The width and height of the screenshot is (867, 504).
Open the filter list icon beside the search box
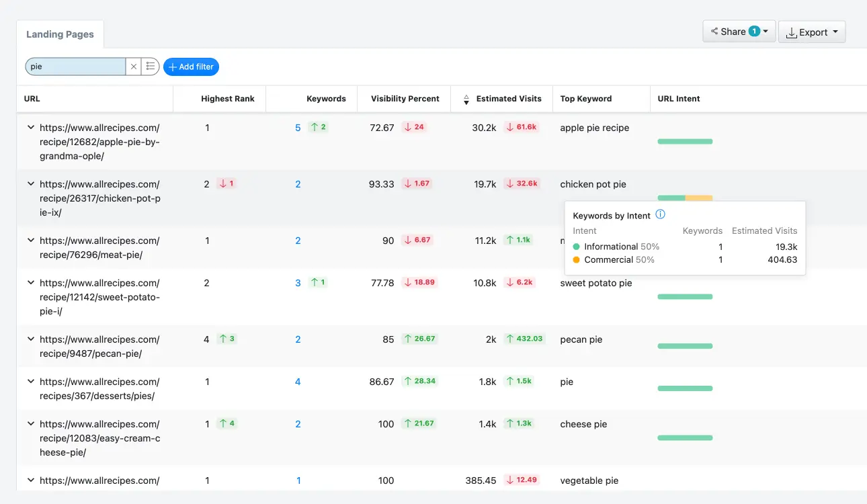[151, 66]
